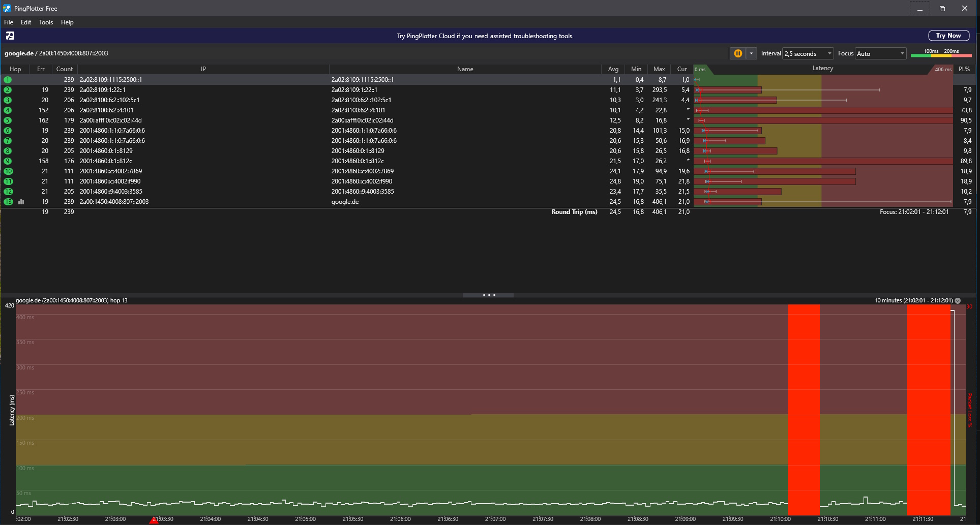This screenshot has height=525, width=980.
Task: Select hop 5 green circle icon
Action: click(8, 120)
